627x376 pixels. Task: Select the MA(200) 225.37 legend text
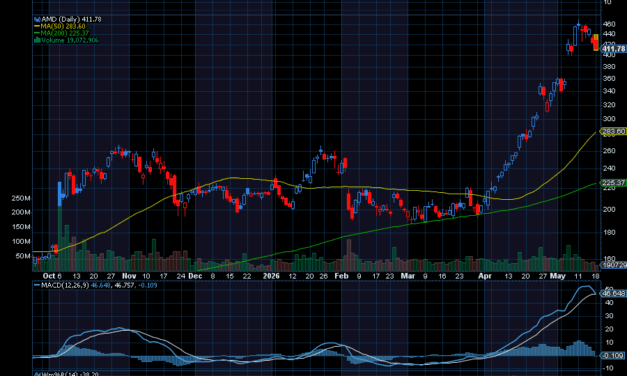(x=65, y=33)
